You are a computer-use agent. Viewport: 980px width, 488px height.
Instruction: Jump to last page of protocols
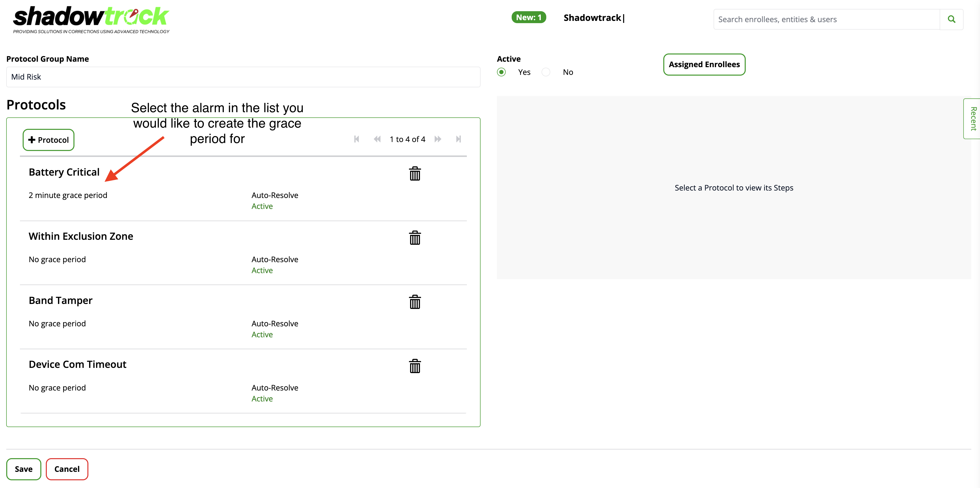tap(458, 139)
